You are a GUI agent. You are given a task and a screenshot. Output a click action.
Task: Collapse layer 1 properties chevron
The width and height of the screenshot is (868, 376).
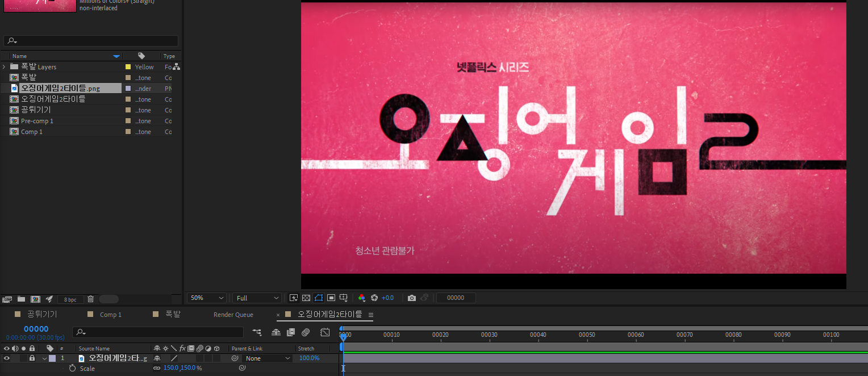(x=44, y=358)
